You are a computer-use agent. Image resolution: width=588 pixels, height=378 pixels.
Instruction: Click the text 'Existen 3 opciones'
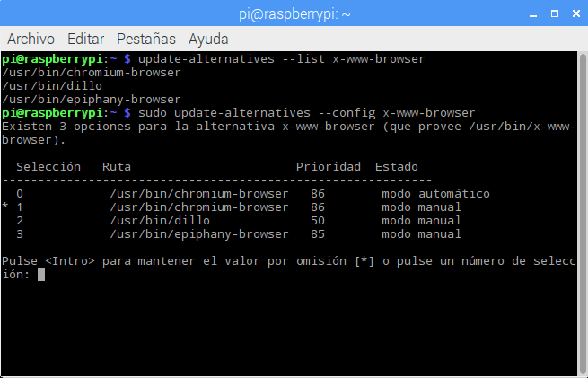coord(66,127)
